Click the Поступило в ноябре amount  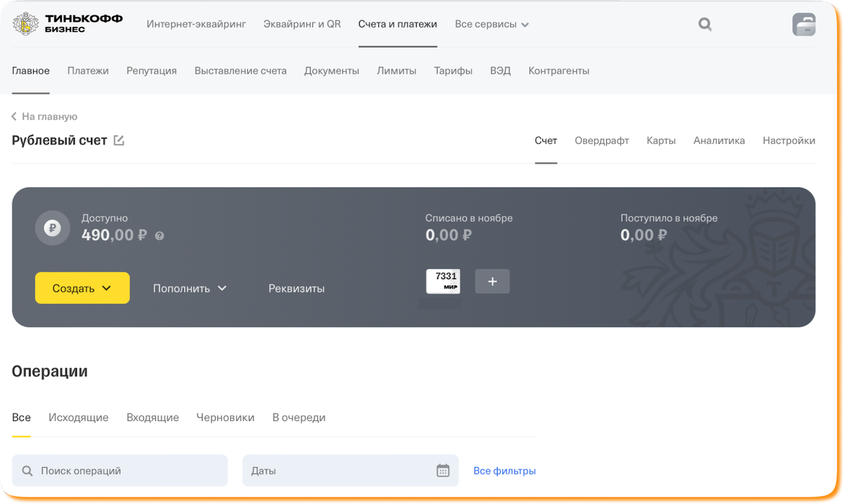pos(644,235)
